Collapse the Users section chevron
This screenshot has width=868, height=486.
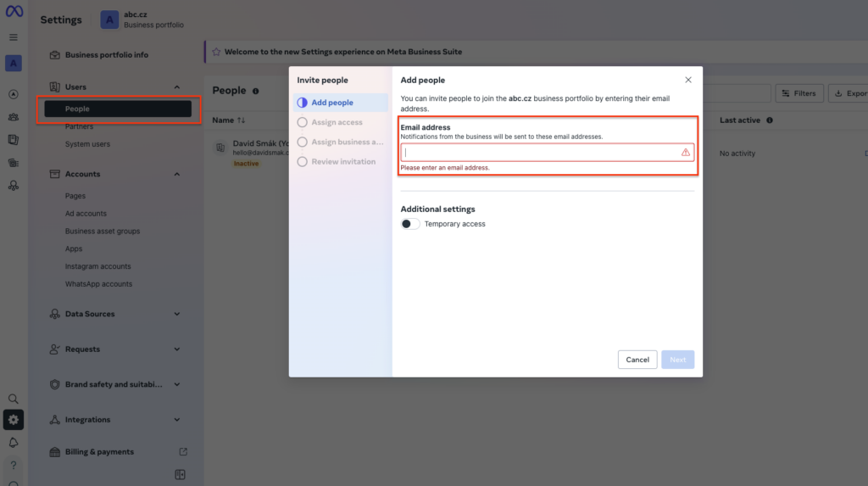click(177, 87)
